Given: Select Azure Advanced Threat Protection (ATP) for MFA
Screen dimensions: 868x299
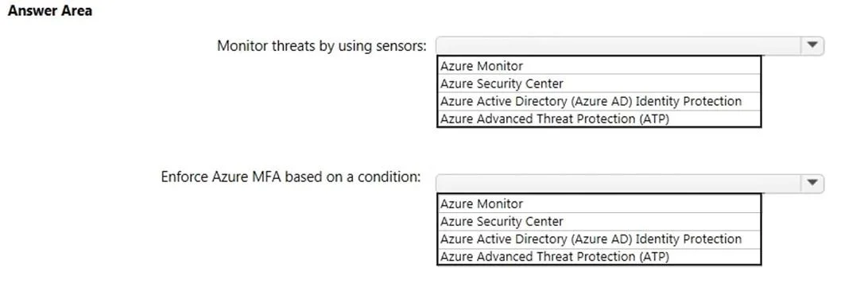Looking at the screenshot, I should coord(599,256).
